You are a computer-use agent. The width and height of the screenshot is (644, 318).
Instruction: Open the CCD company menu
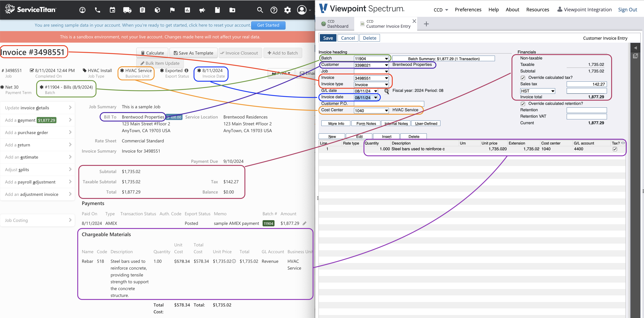(441, 10)
